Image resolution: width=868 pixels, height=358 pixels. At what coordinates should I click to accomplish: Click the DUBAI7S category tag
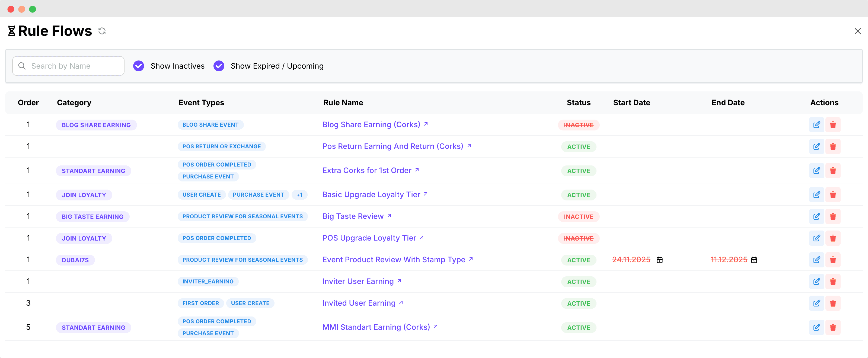(x=75, y=260)
